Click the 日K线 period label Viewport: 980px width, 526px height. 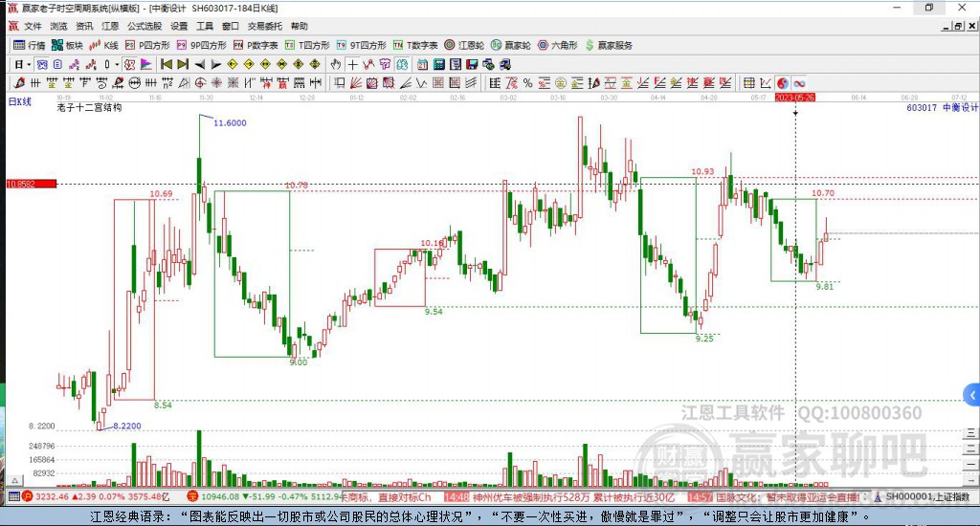pos(19,101)
